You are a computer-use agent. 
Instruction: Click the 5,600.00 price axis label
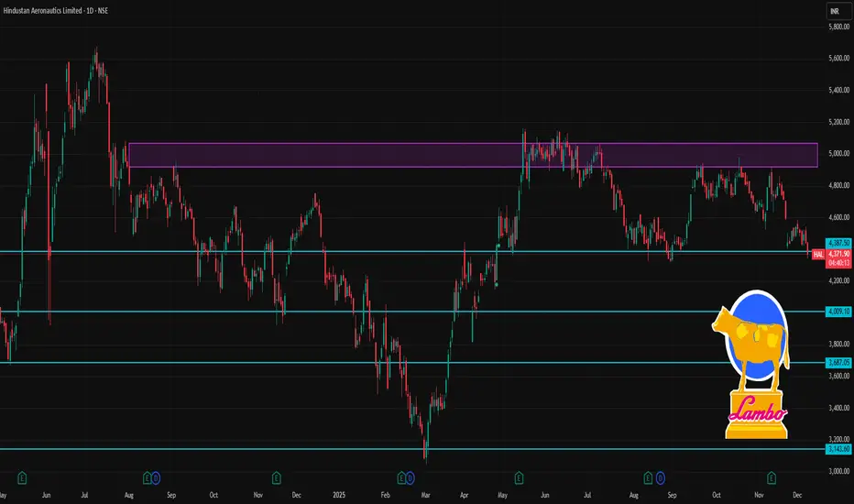(x=838, y=59)
